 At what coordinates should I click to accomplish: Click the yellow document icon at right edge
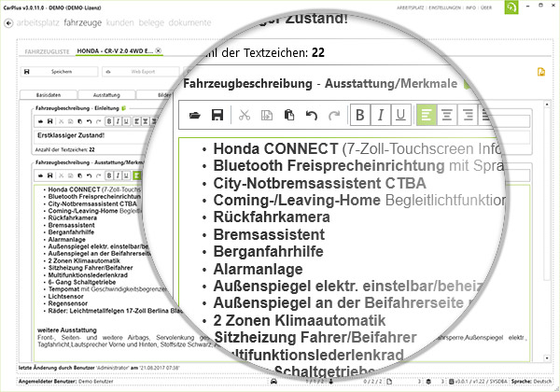[540, 71]
